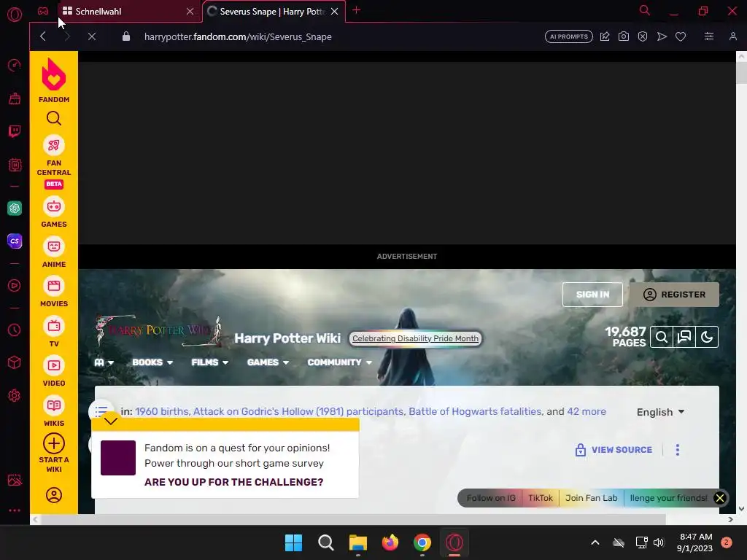The width and height of the screenshot is (747, 560).
Task: Open GX Control speedometer icon in sidebar
Action: pos(15,65)
